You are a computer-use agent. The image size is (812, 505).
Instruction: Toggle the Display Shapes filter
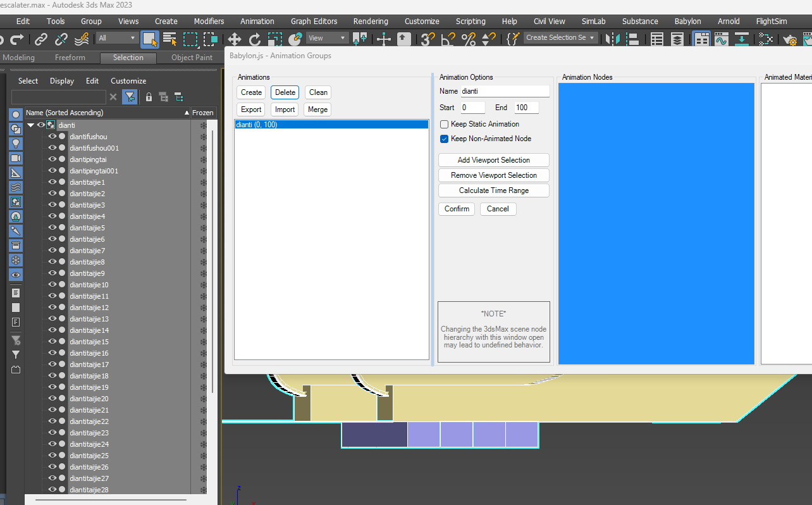(16, 129)
